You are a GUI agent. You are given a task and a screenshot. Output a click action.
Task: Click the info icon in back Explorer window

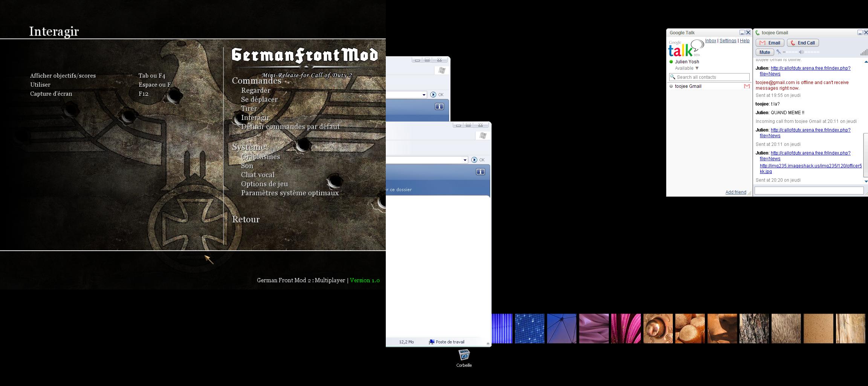[x=439, y=107]
